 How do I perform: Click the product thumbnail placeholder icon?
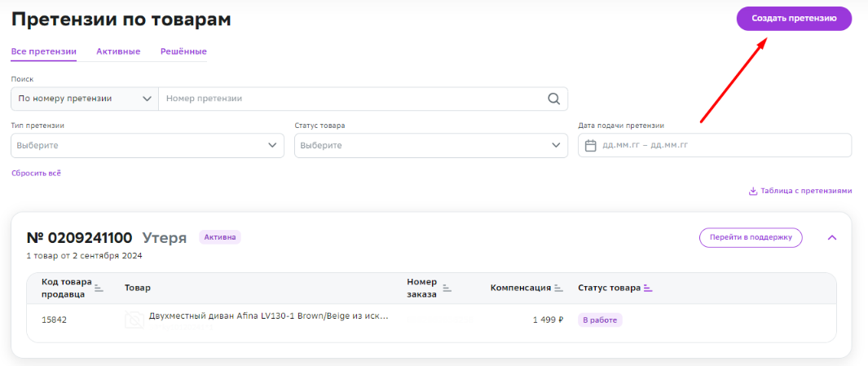(x=134, y=320)
